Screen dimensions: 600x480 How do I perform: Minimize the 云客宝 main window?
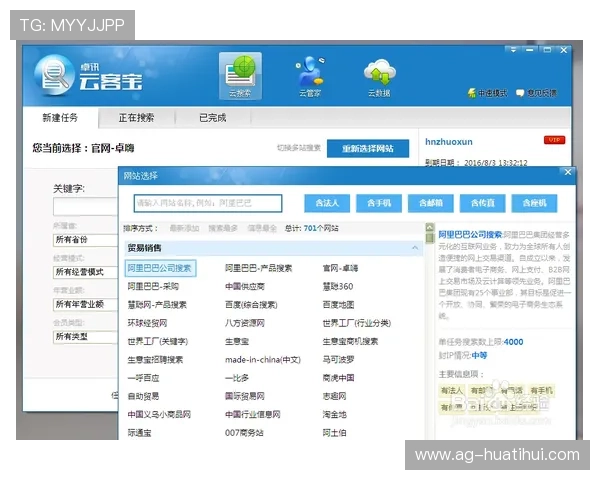pos(530,50)
